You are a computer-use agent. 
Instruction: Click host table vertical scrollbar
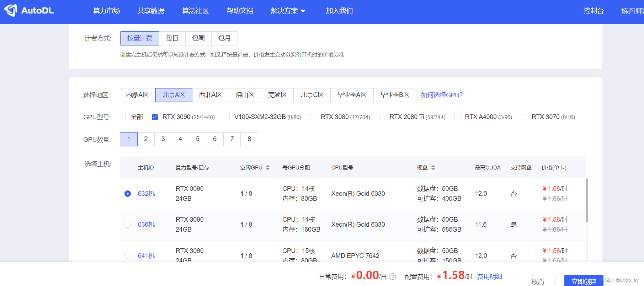[587, 200]
